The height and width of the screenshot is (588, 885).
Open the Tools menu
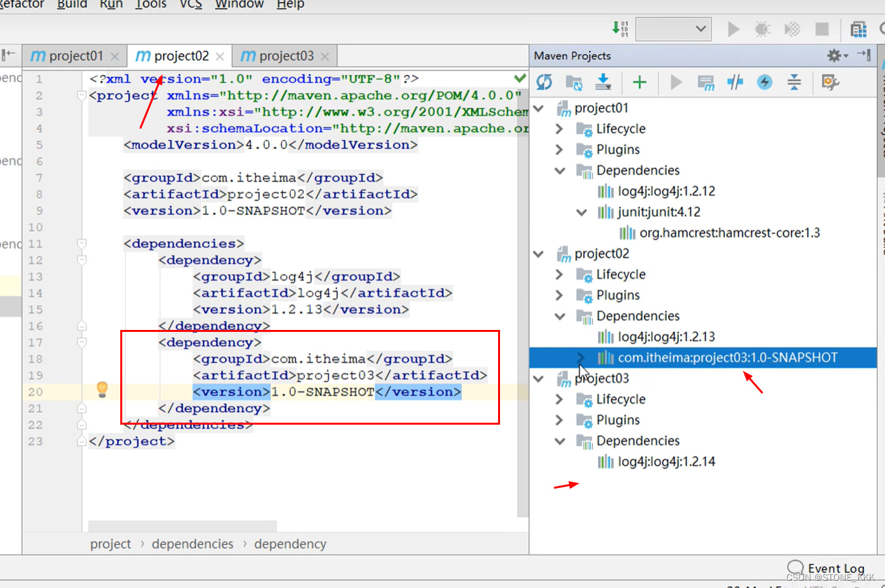[x=151, y=5]
